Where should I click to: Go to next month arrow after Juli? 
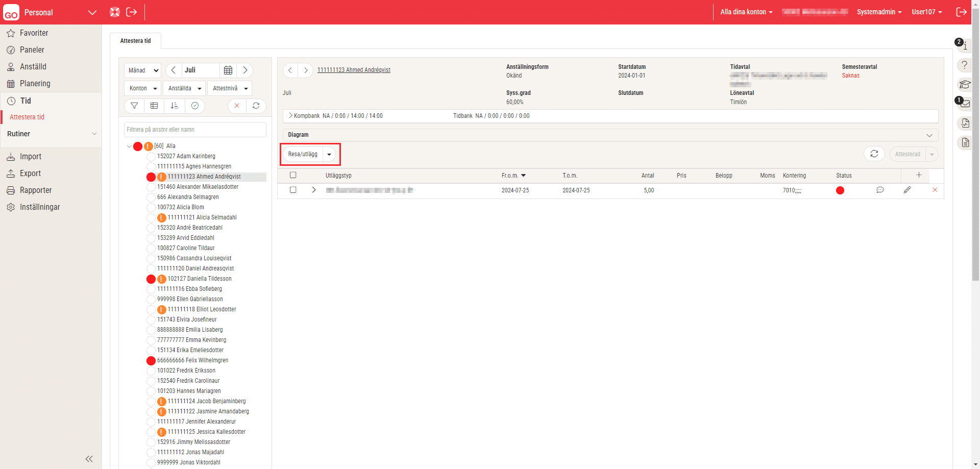(245, 70)
